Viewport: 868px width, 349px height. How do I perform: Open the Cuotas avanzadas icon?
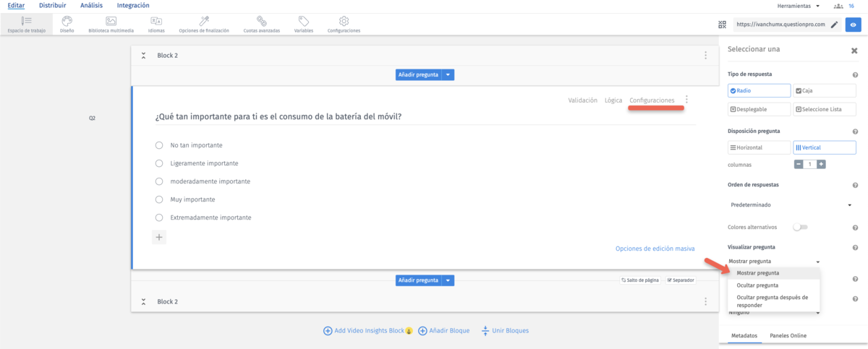tap(260, 21)
